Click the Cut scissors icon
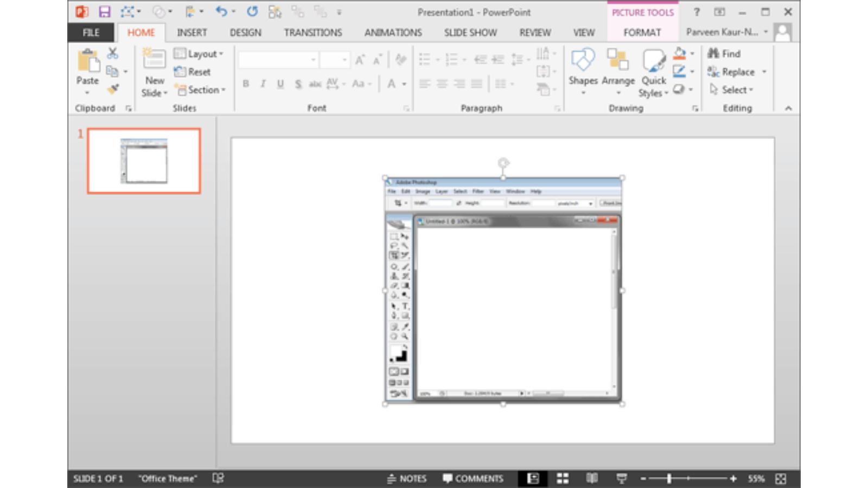This screenshot has height=488, width=868. [x=112, y=53]
